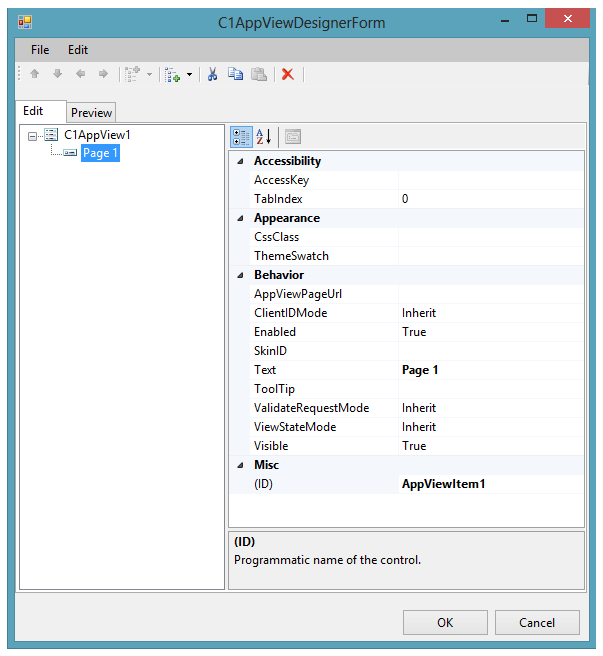
Task: Collapse the Accessibility category
Action: pos(240,161)
